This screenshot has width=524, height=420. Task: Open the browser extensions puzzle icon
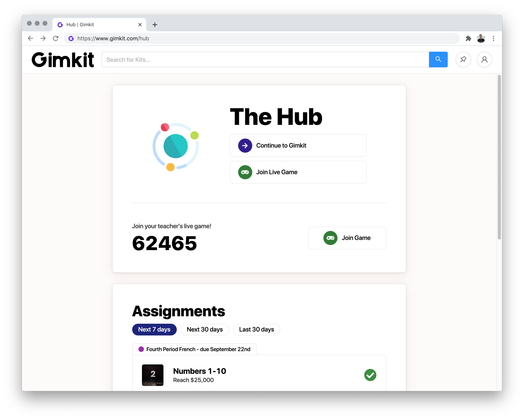[x=468, y=38]
